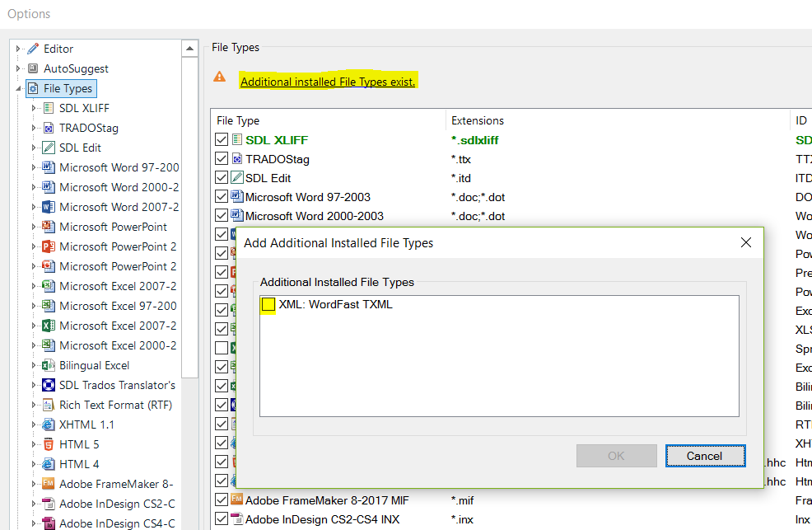Click the disabled OK button
Image resolution: width=812 pixels, height=530 pixels.
point(616,456)
